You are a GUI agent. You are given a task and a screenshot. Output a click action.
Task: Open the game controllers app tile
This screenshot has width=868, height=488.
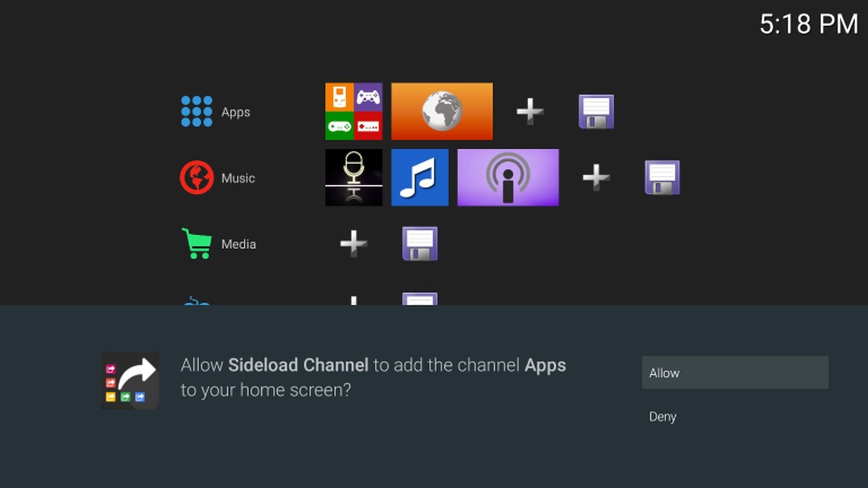(x=354, y=112)
